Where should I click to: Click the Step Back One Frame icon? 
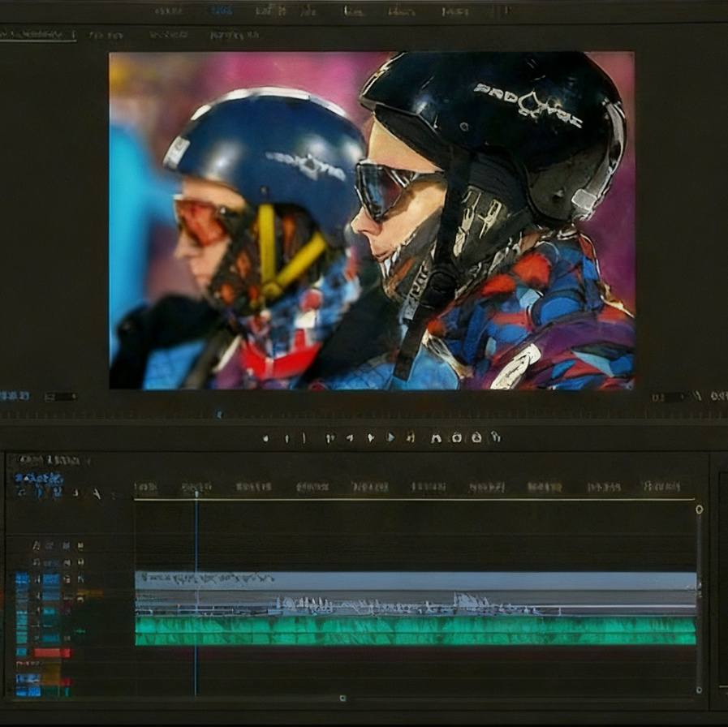(350, 438)
